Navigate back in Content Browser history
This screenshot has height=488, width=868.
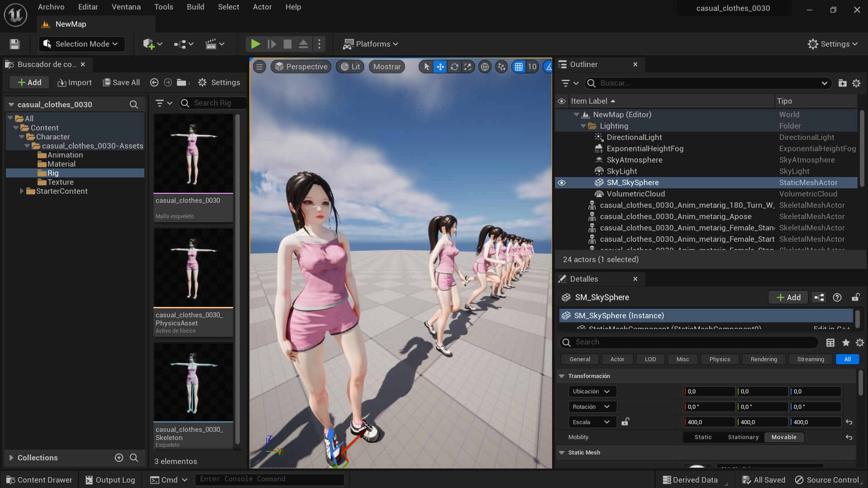coord(154,82)
